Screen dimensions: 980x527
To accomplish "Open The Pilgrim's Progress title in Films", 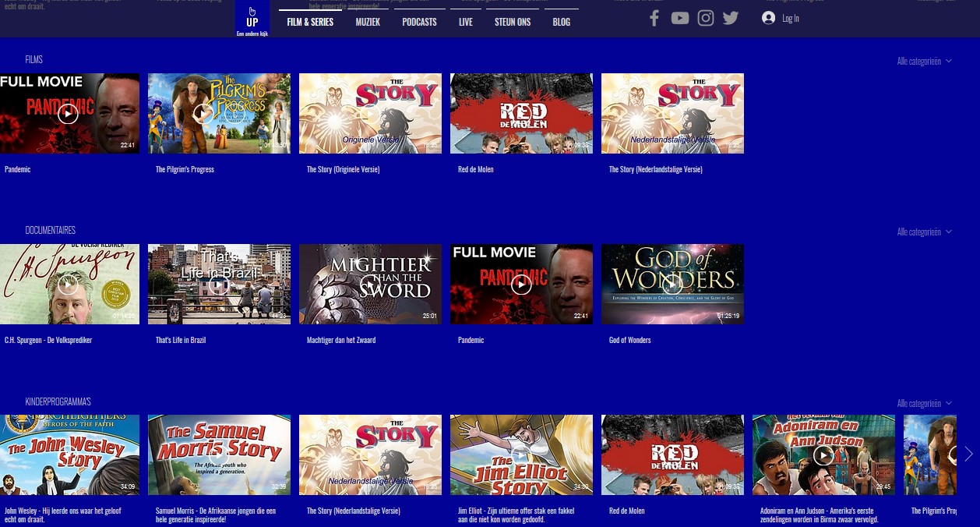I will point(185,169).
